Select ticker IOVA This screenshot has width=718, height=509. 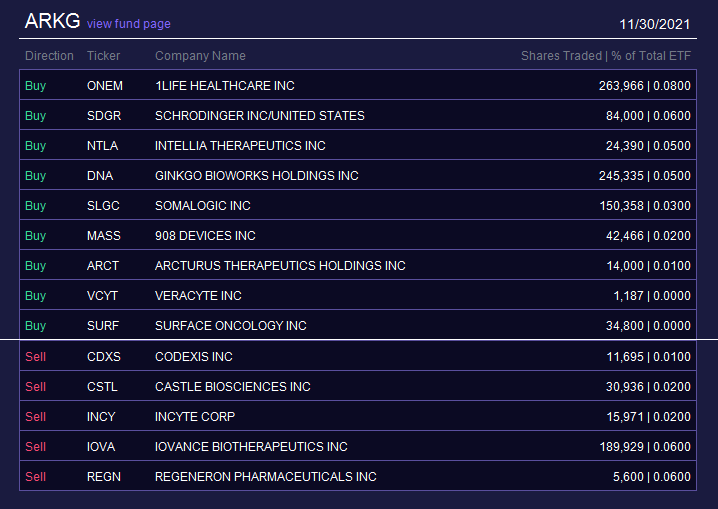point(101,447)
